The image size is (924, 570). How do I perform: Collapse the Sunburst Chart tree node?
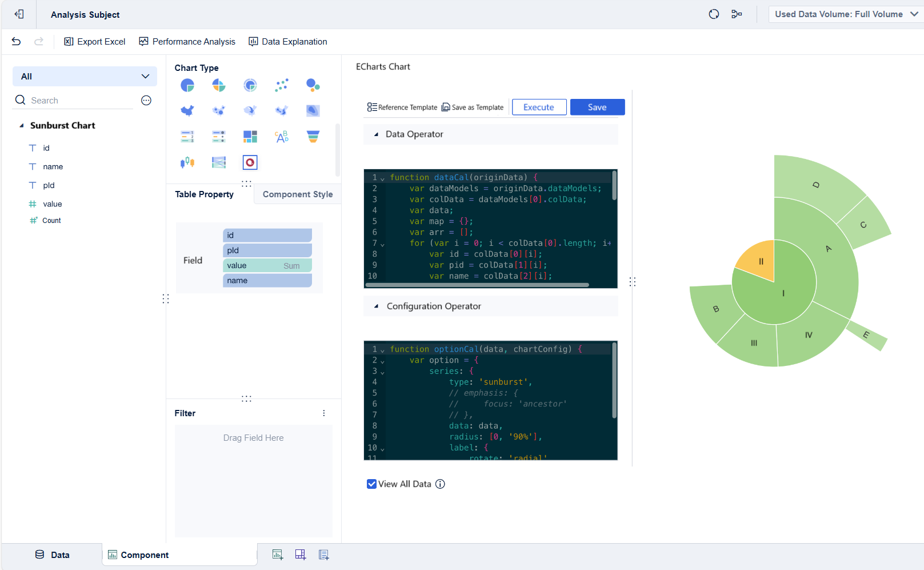coord(22,126)
